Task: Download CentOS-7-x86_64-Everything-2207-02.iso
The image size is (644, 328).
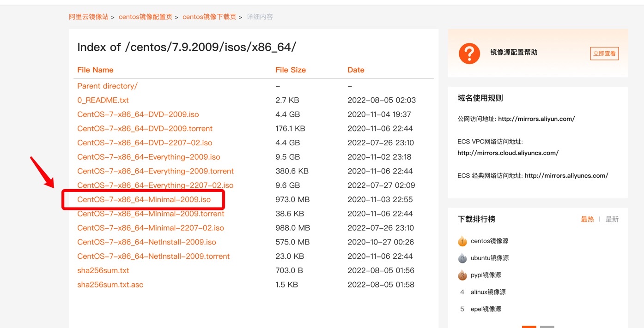Action: tap(155, 185)
